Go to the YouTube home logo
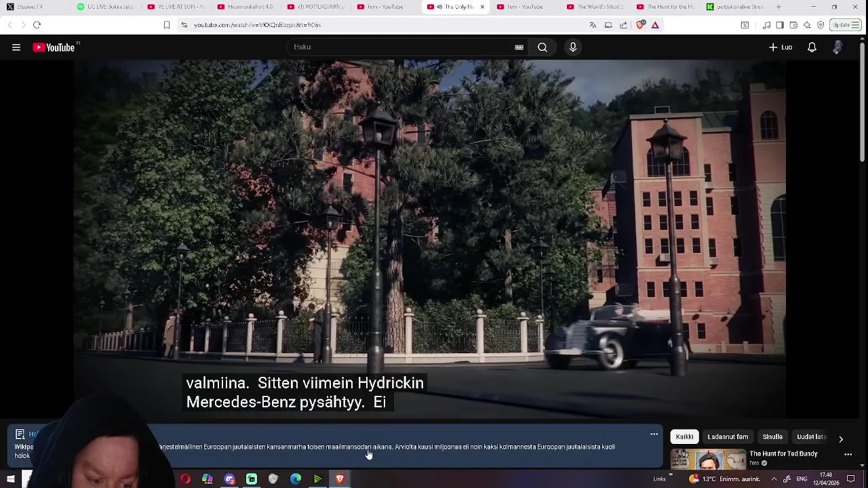868x488 pixels. (54, 47)
